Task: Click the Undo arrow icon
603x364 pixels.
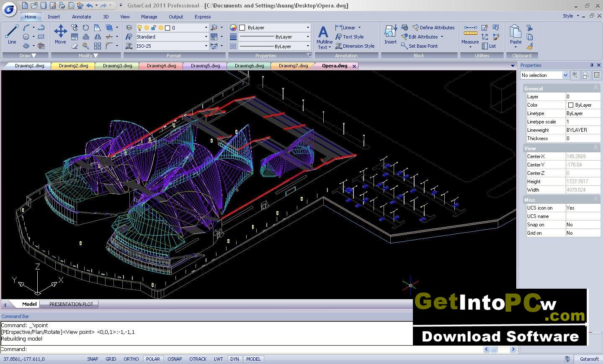Action: click(x=89, y=5)
